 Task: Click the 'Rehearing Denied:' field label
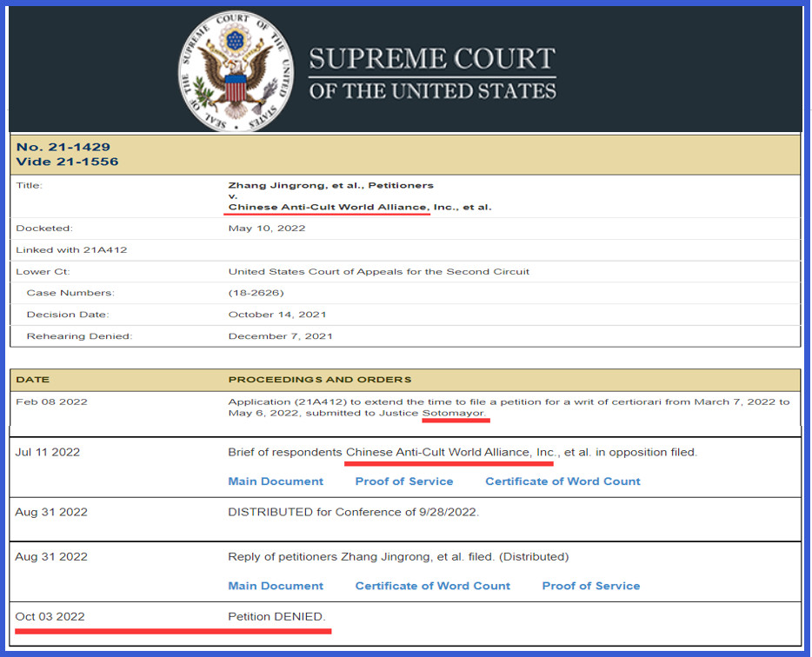79,336
